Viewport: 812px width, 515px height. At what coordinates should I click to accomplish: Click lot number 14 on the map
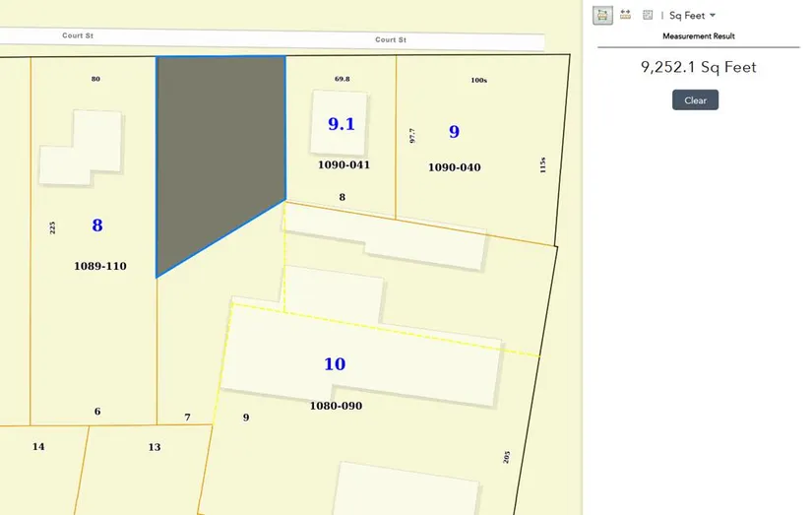(x=38, y=447)
